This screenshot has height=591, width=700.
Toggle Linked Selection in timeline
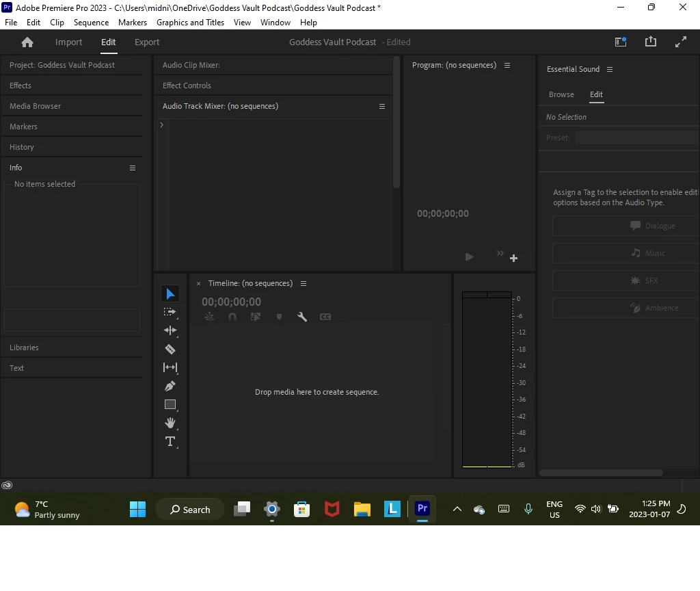pos(256,317)
